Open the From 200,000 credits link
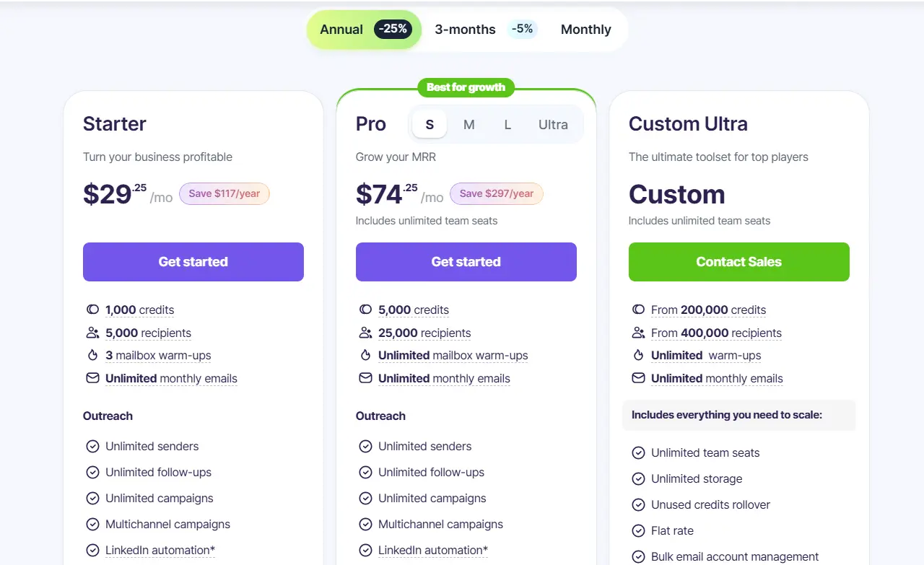The width and height of the screenshot is (924, 565). point(708,309)
